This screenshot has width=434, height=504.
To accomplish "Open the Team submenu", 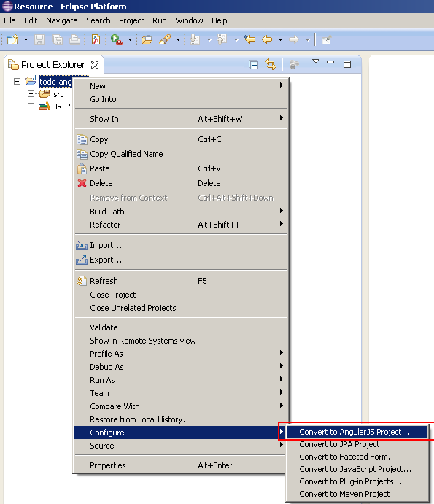I will [180, 393].
